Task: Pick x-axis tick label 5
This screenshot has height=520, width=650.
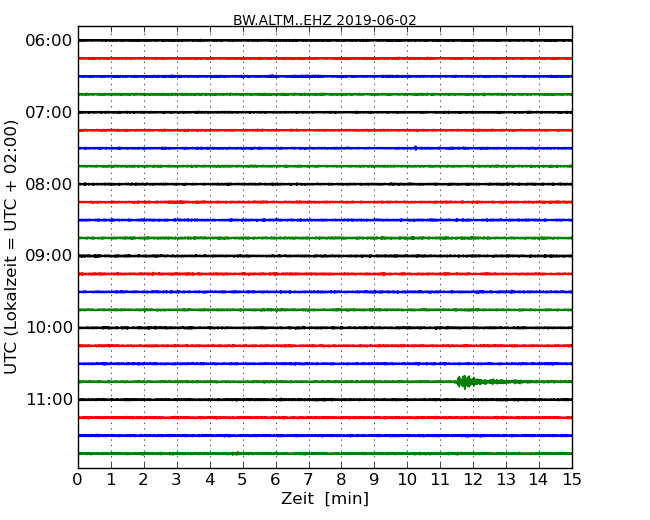Action: pos(243,479)
